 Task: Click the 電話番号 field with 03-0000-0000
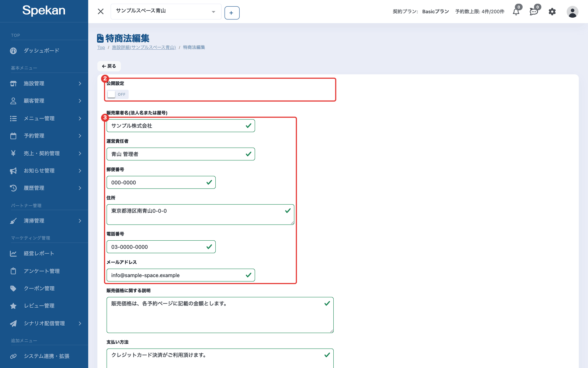pos(161,247)
